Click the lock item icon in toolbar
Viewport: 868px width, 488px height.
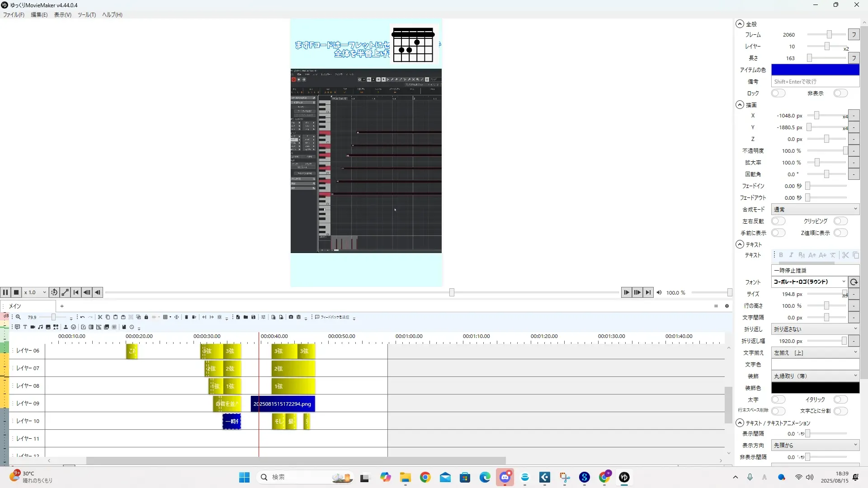coord(146,317)
